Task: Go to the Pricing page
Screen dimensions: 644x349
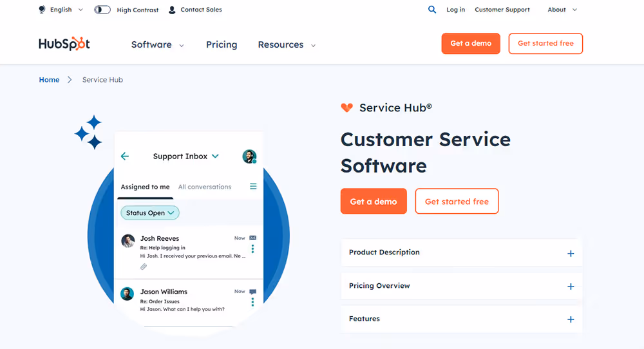Action: pos(222,44)
